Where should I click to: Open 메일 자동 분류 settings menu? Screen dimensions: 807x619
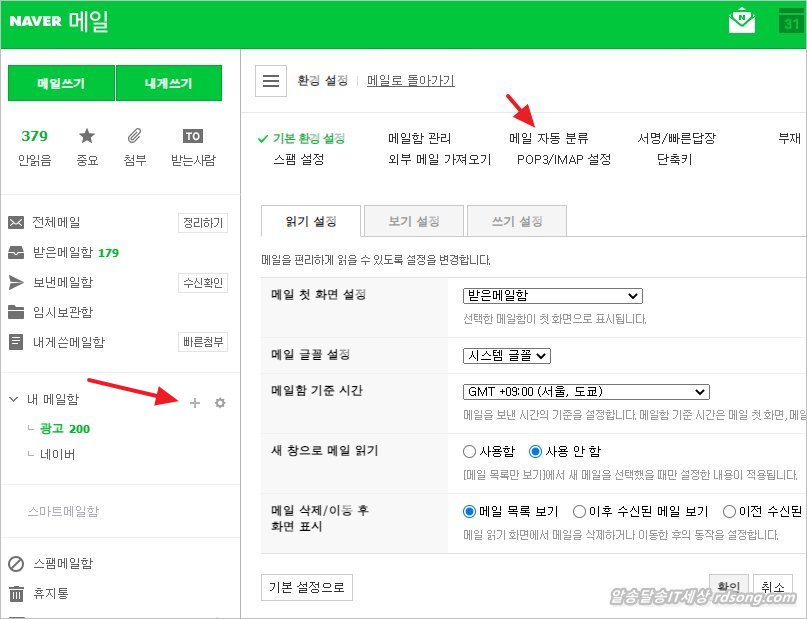click(548, 138)
